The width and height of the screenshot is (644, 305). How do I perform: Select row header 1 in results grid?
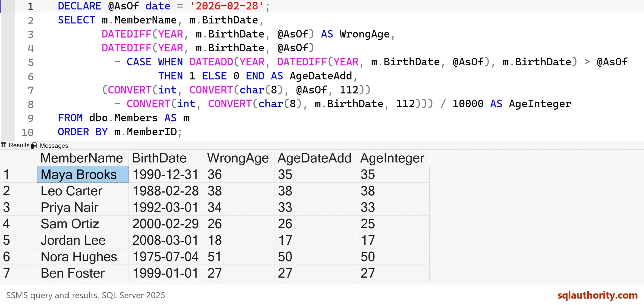point(18,174)
